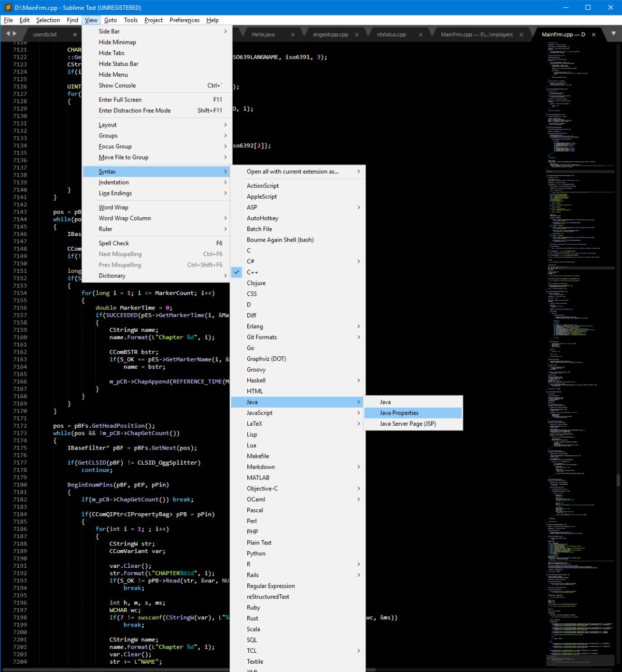Show the Console

click(x=157, y=86)
